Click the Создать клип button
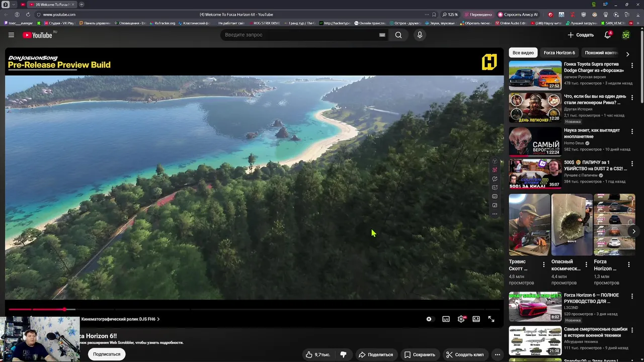This screenshot has height=362, width=644. pos(464,354)
